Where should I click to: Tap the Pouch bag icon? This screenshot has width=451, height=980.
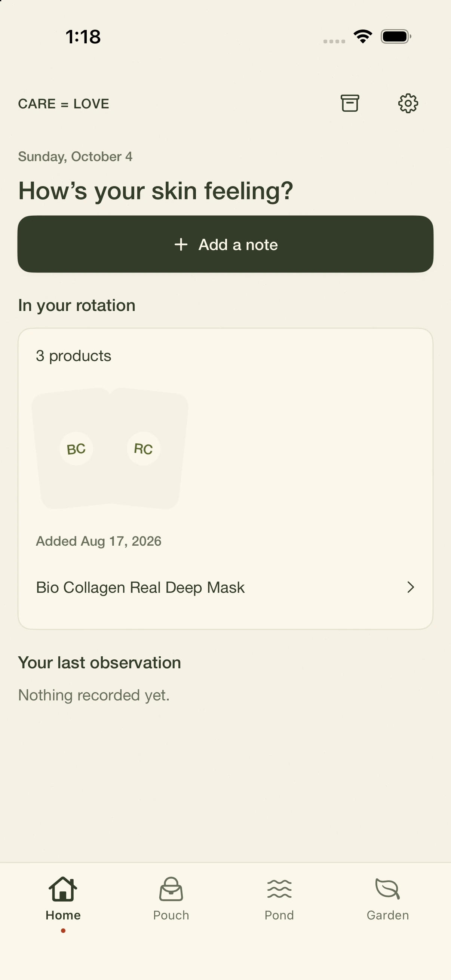pos(171,889)
